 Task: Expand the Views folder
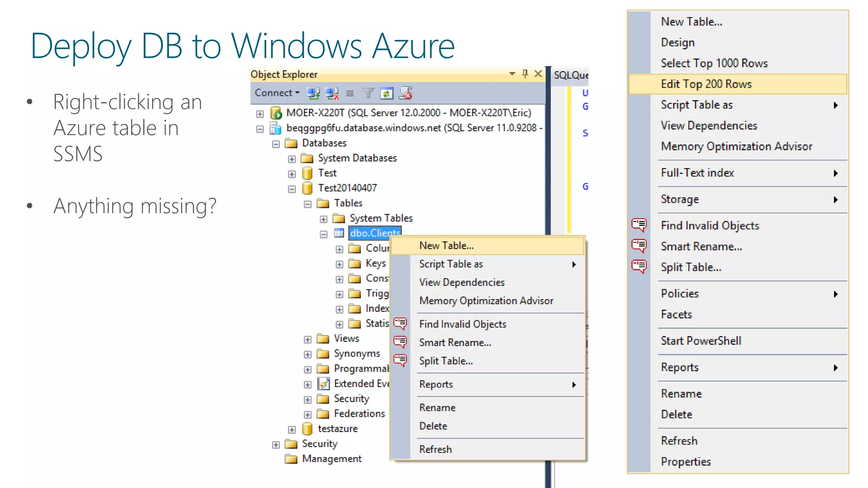(308, 340)
